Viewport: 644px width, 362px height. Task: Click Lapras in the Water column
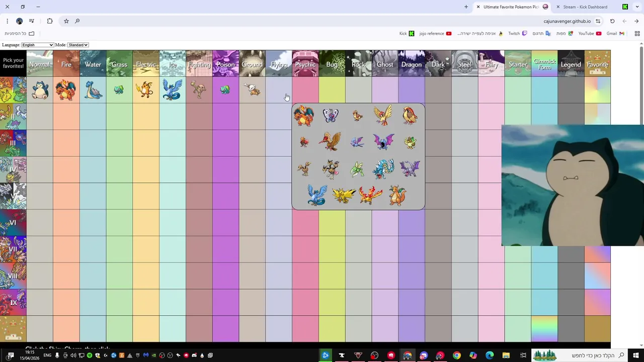[93, 90]
